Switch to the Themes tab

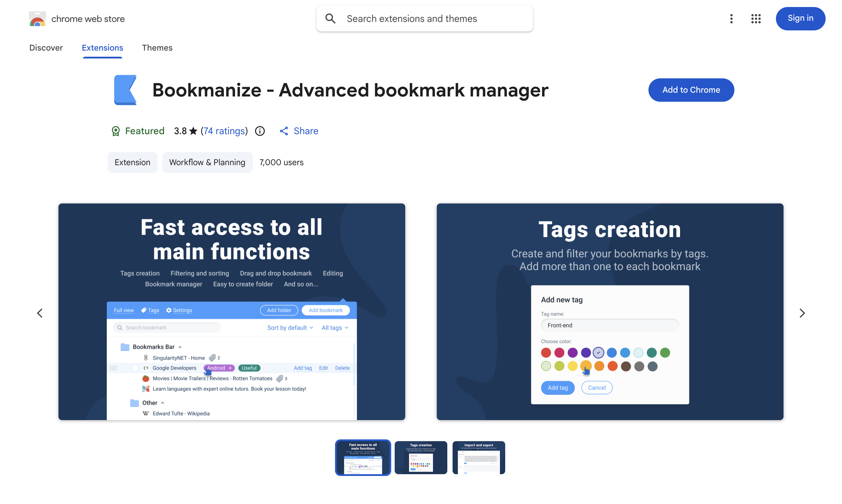pyautogui.click(x=157, y=48)
